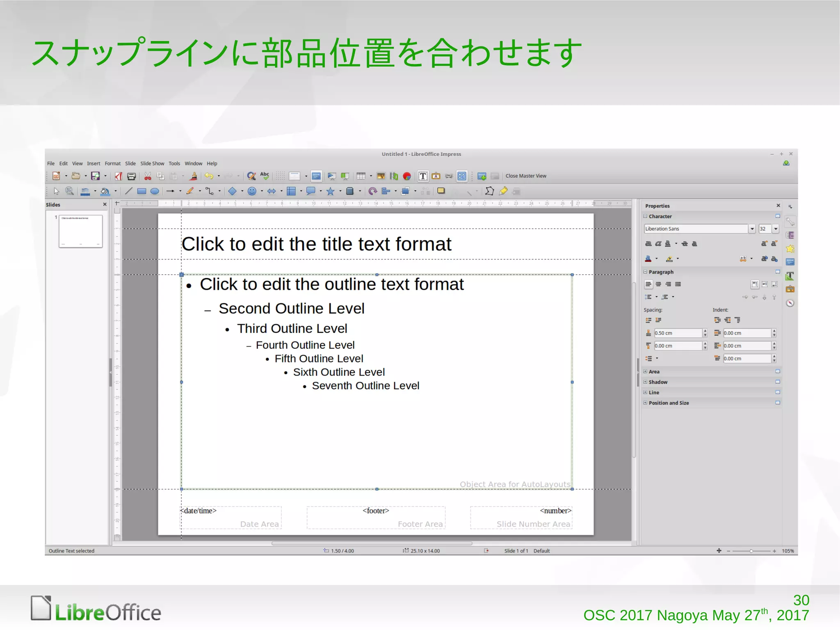Open the Slide Show menu
The height and width of the screenshot is (630, 840).
152,163
